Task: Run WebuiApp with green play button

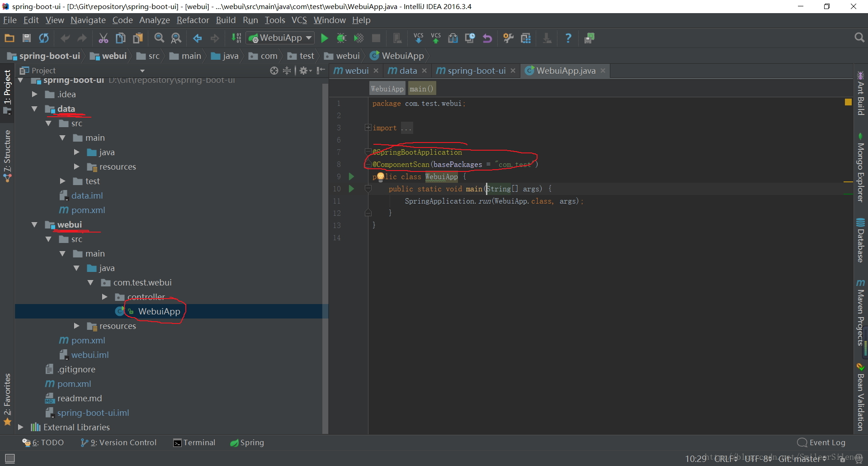Action: (x=325, y=38)
